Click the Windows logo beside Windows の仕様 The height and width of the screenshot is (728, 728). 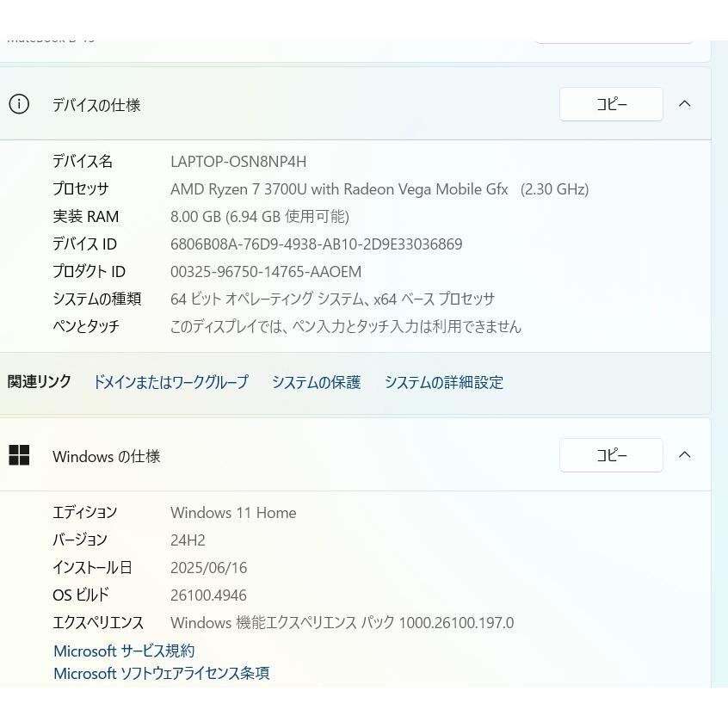[18, 456]
